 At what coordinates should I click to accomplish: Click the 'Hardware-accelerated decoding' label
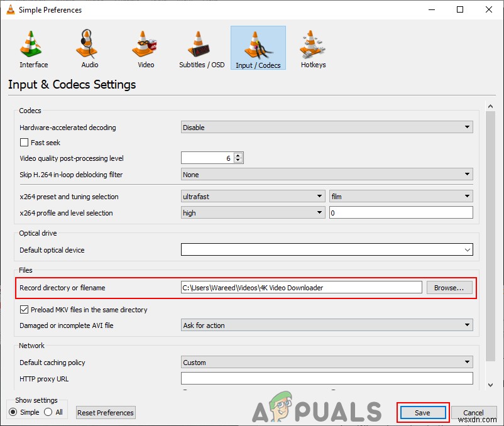pos(67,128)
